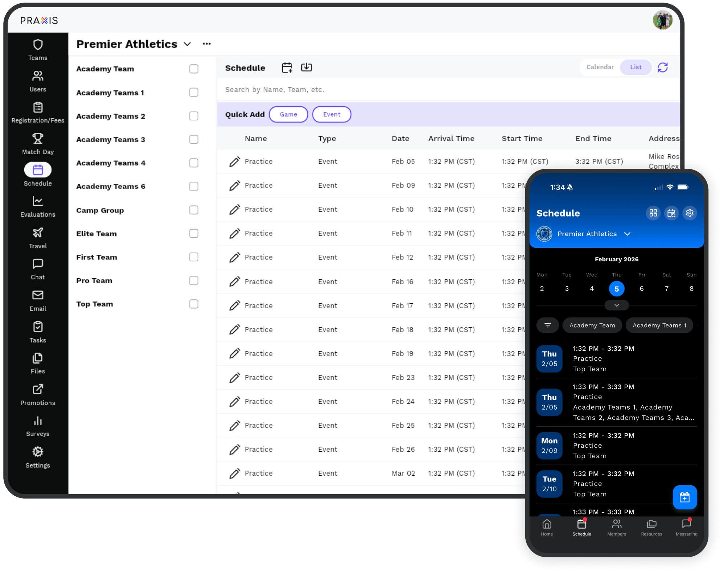Click the add-event calendar icon beside Schedule
This screenshot has width=728, height=578.
(287, 67)
